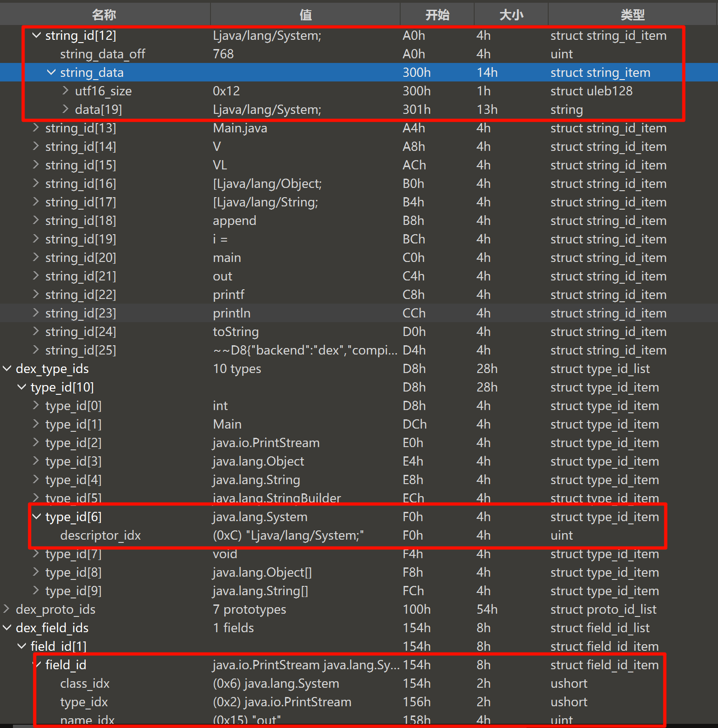Image resolution: width=718 pixels, height=728 pixels.
Task: Click the 类型 column header
Action: click(632, 15)
